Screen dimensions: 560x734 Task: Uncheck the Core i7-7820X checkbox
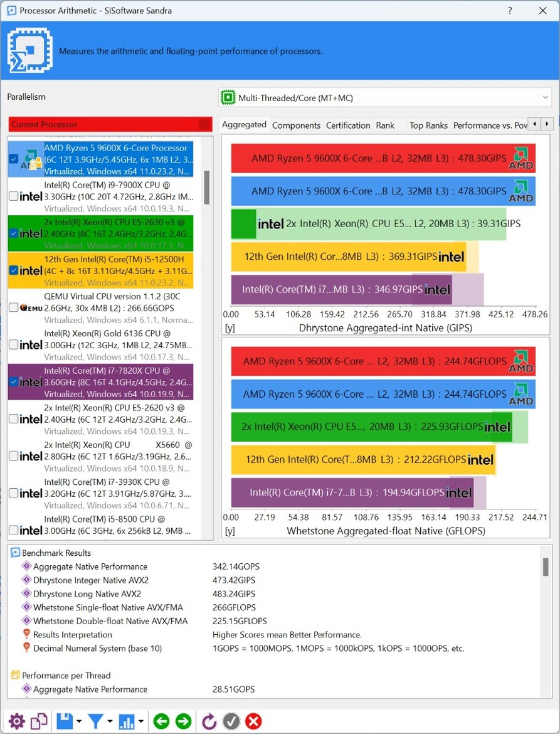click(14, 382)
